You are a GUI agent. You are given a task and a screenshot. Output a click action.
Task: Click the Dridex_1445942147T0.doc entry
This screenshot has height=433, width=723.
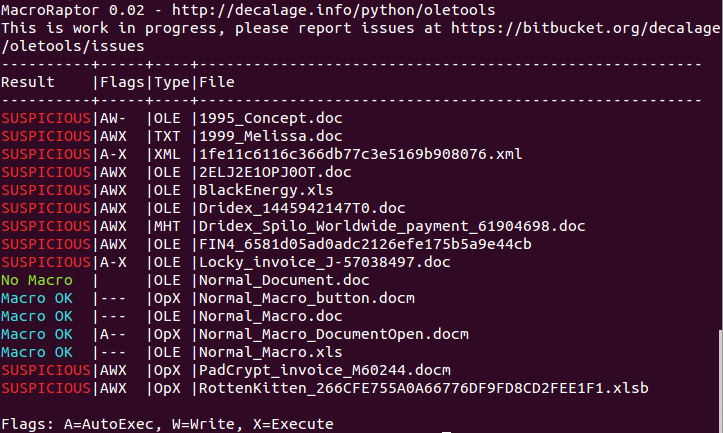pyautogui.click(x=302, y=208)
